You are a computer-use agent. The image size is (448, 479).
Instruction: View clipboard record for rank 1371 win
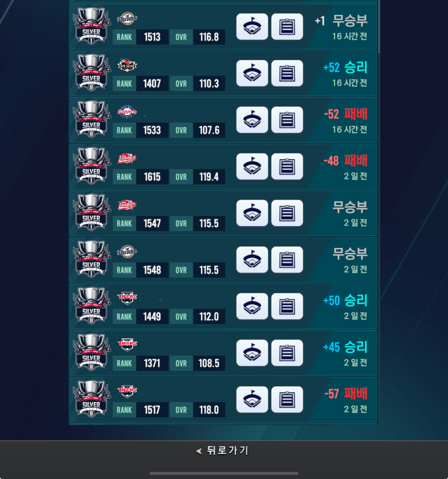click(287, 353)
